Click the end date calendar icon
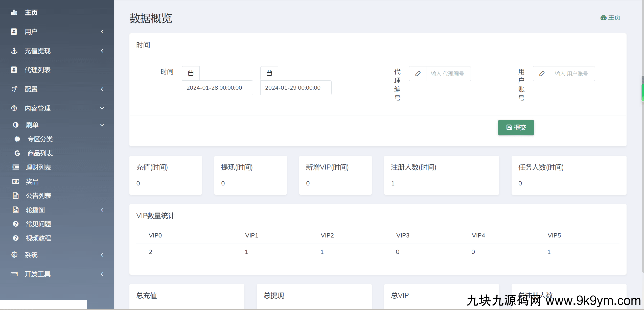Viewport: 644px width, 310px height. pos(269,73)
